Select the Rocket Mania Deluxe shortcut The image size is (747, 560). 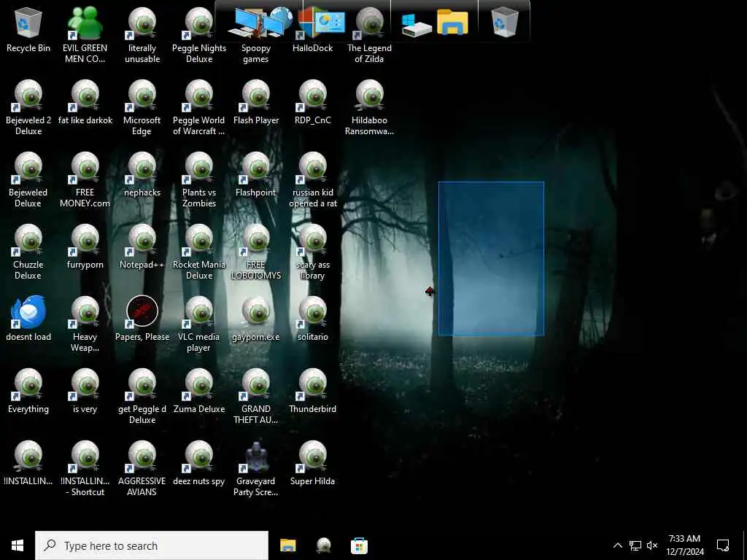(x=199, y=252)
